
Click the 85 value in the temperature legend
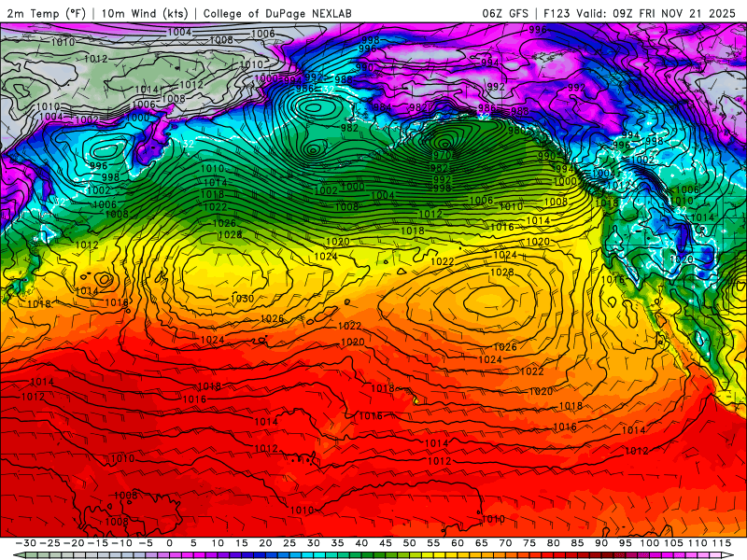577,543
